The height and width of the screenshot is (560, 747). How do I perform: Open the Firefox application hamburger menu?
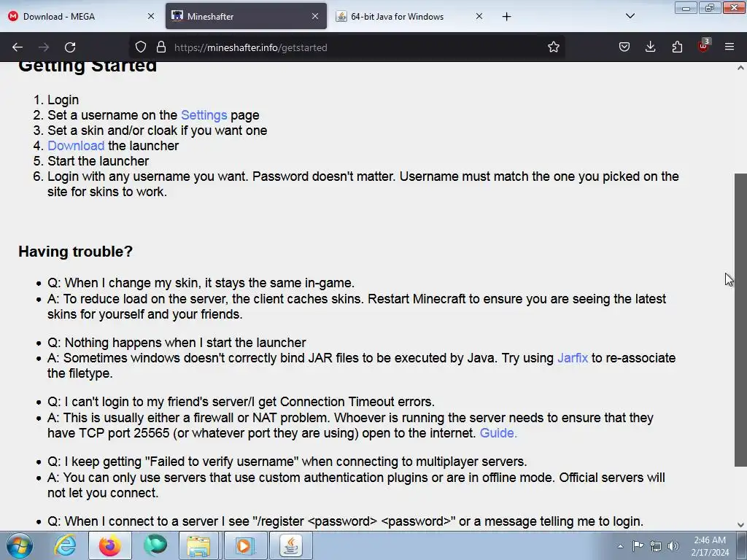[729, 47]
